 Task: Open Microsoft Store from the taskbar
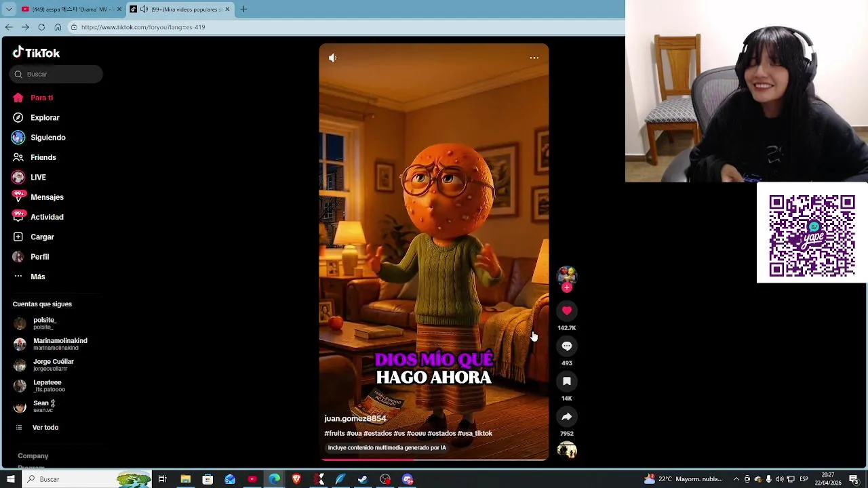[x=208, y=479]
